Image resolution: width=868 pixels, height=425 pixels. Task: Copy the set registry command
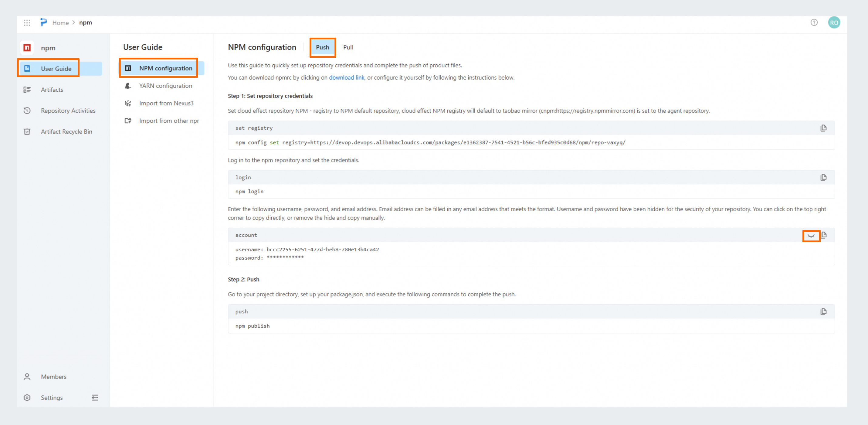[823, 128]
